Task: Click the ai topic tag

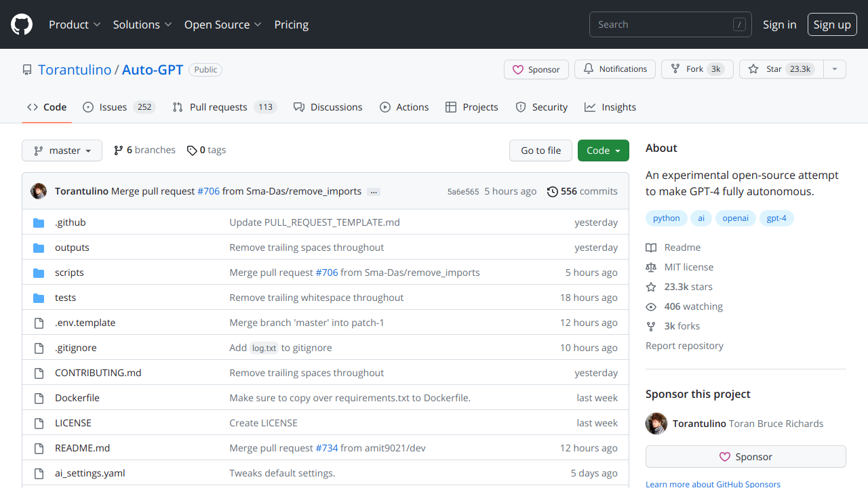Action: pos(701,218)
